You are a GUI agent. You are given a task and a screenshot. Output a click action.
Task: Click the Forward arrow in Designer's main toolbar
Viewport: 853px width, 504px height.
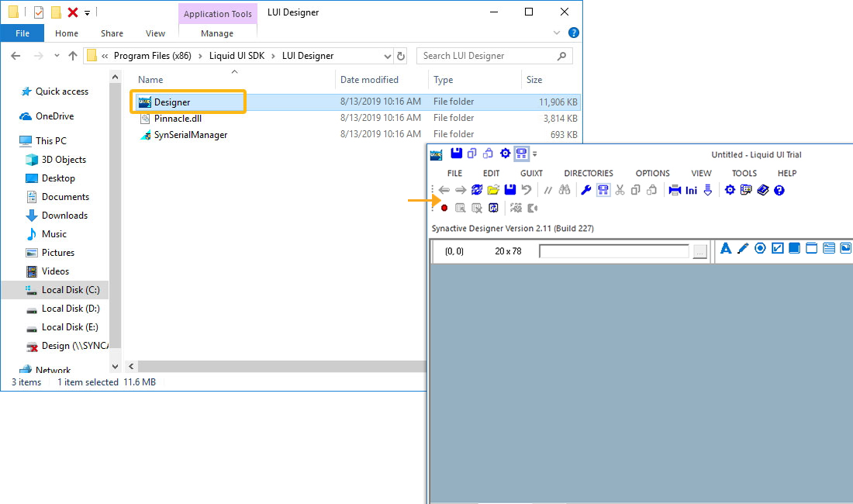pos(460,190)
